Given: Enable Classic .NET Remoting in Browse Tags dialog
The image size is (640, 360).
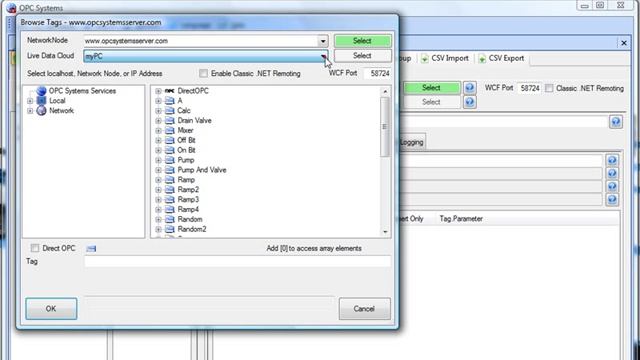Looking at the screenshot, I should point(203,73).
